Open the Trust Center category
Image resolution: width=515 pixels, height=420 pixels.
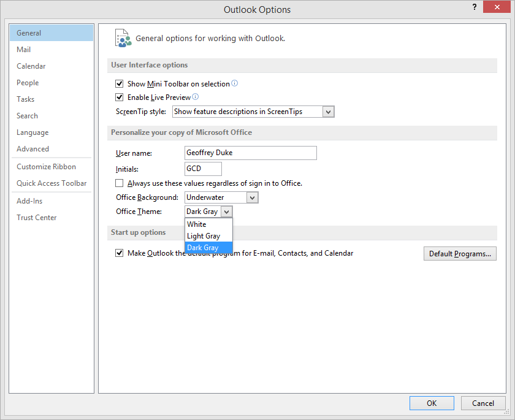coord(51,218)
